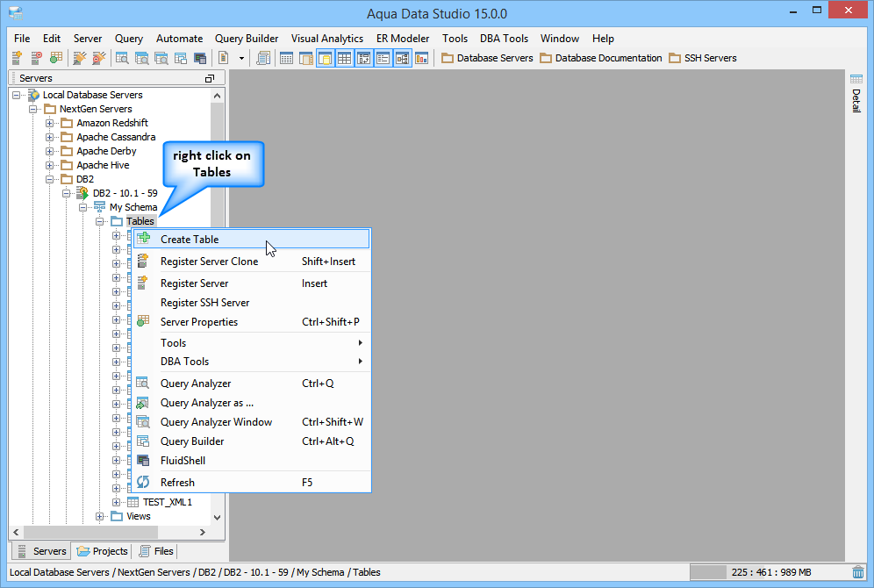Collapse the Local Database Servers node

(16, 95)
